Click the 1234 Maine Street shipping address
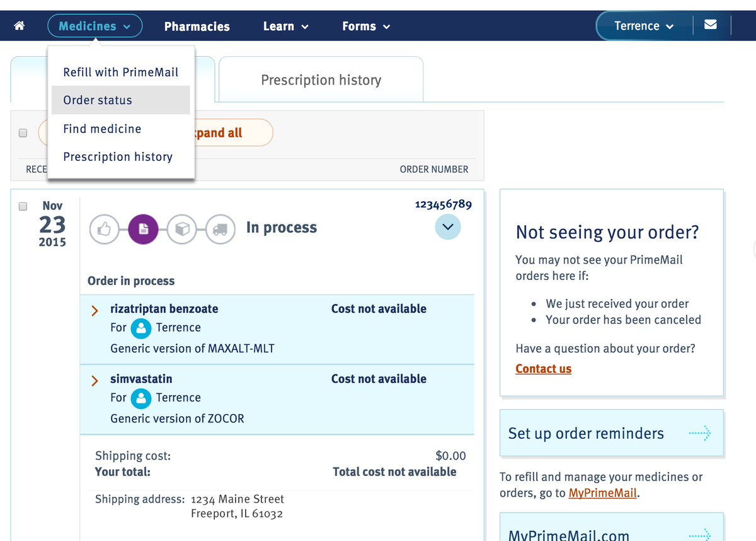 (238, 499)
